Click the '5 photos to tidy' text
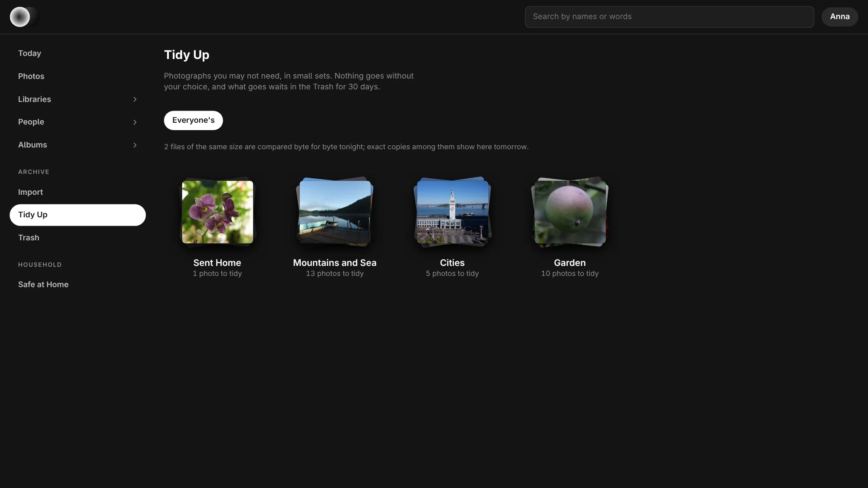This screenshot has width=868, height=488. [x=452, y=274]
